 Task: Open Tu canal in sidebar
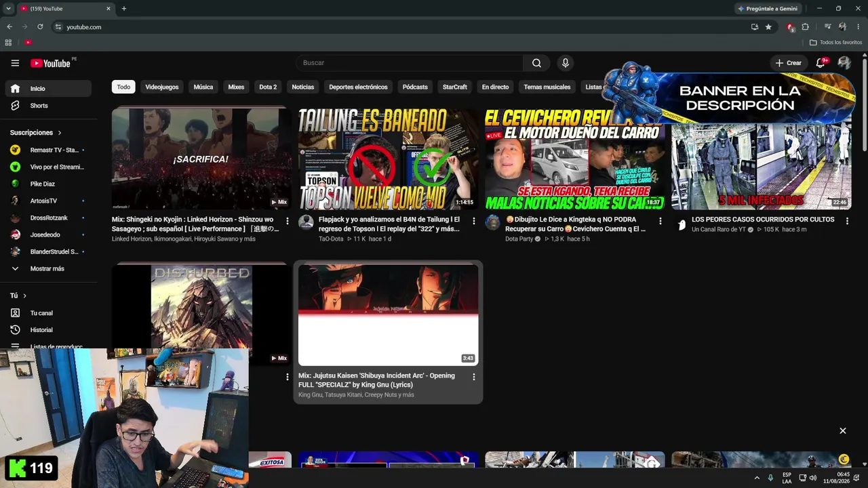(x=48, y=313)
